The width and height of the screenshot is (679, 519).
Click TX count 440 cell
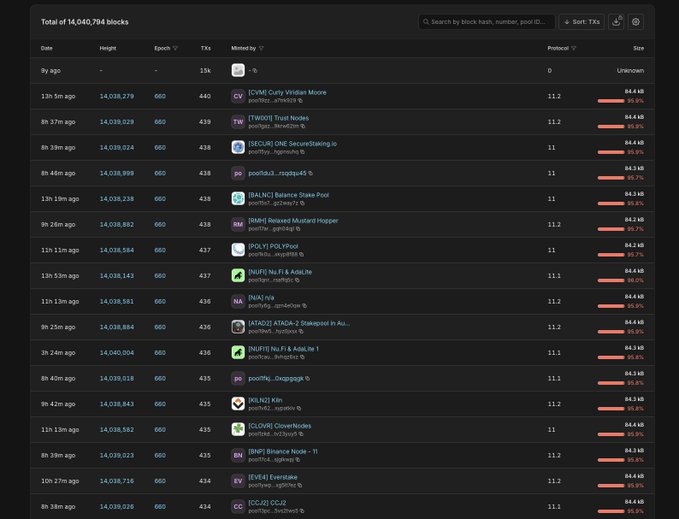coord(205,96)
